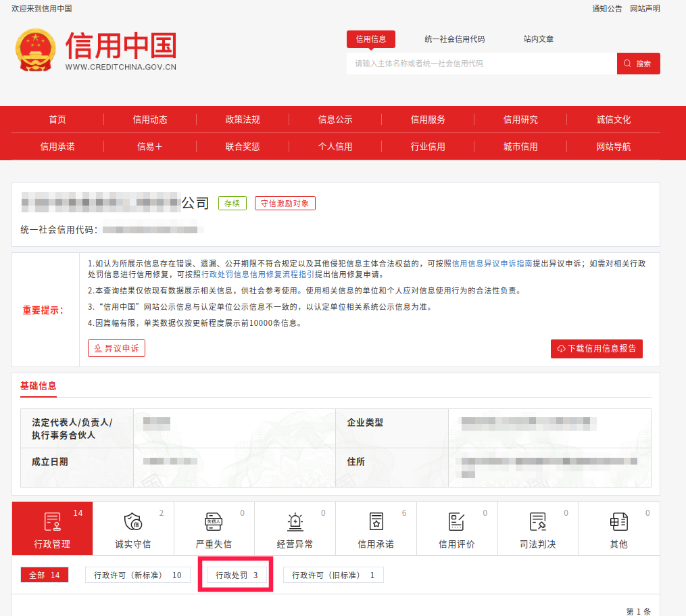This screenshot has height=616, width=686.
Task: Filter by 行政许可（新标准）10
Action: tap(138, 575)
